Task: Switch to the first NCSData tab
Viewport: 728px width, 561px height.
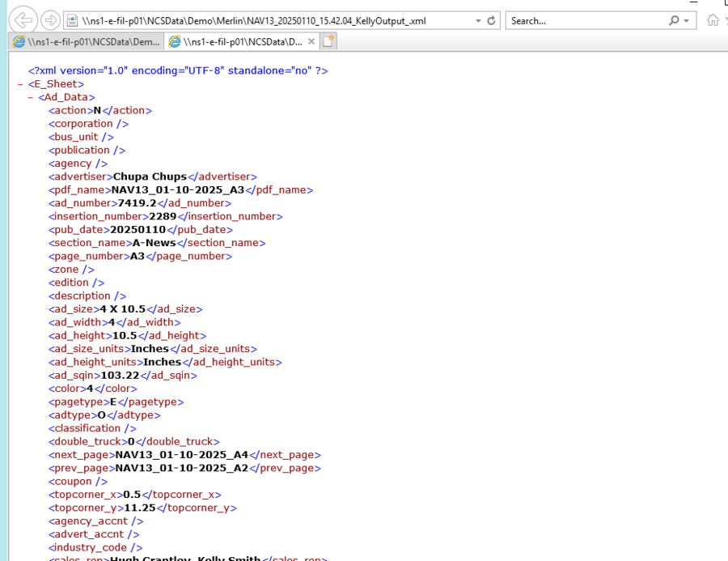Action: click(x=86, y=41)
